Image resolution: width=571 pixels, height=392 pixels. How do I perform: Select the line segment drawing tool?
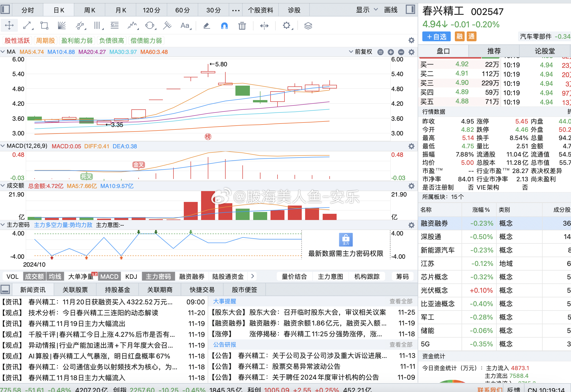tap(27, 26)
